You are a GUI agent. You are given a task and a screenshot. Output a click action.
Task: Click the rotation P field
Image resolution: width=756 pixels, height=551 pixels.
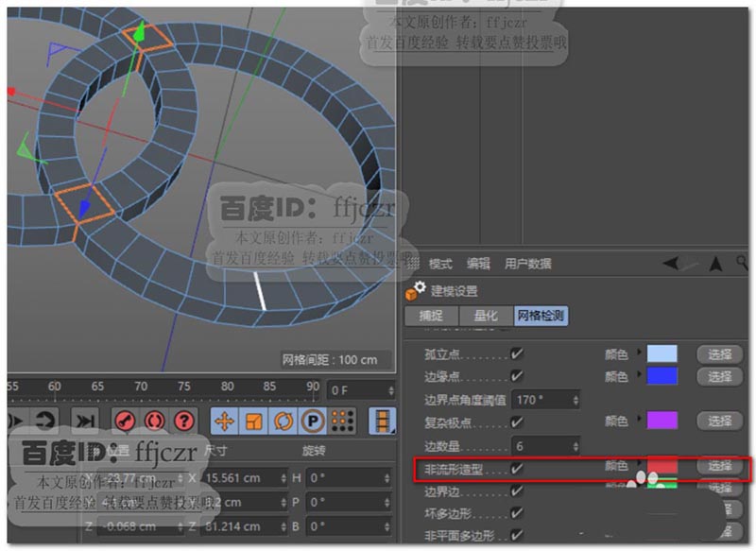pos(347,502)
